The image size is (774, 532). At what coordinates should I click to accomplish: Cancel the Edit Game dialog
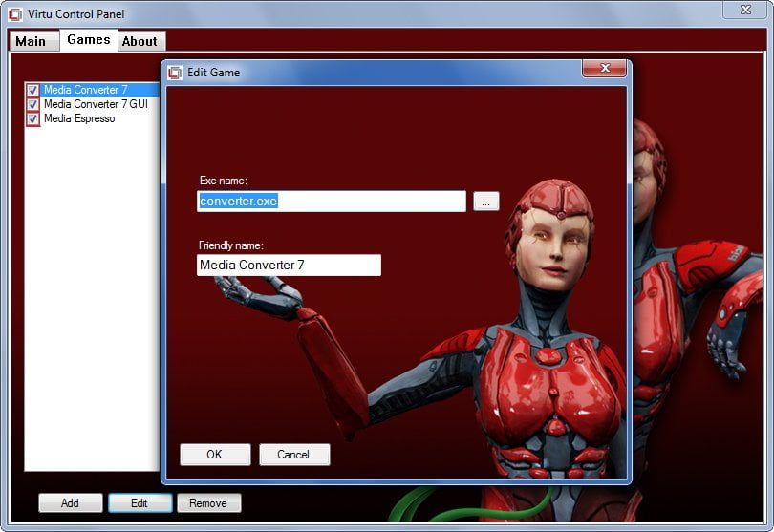(x=294, y=455)
